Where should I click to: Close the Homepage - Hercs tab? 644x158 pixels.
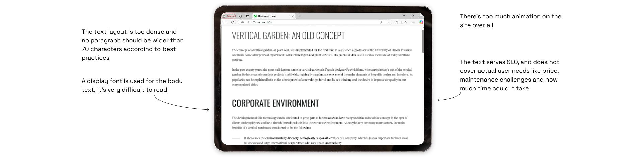click(293, 16)
